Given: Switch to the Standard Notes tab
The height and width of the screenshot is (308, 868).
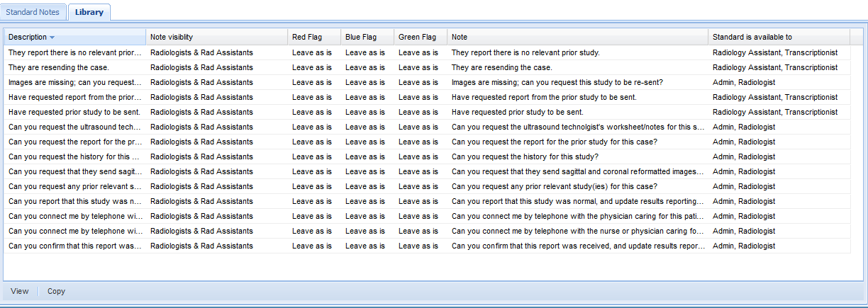Looking at the screenshot, I should click(x=33, y=12).
